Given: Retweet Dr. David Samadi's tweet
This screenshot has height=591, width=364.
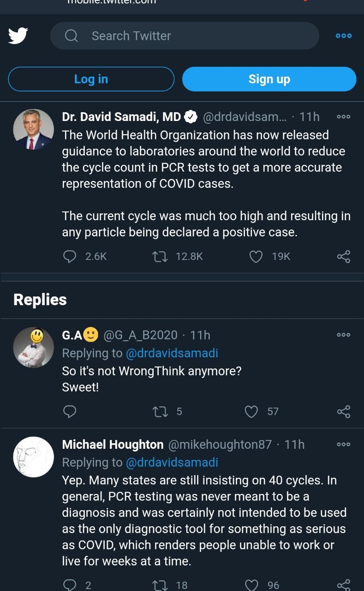Looking at the screenshot, I should [160, 256].
